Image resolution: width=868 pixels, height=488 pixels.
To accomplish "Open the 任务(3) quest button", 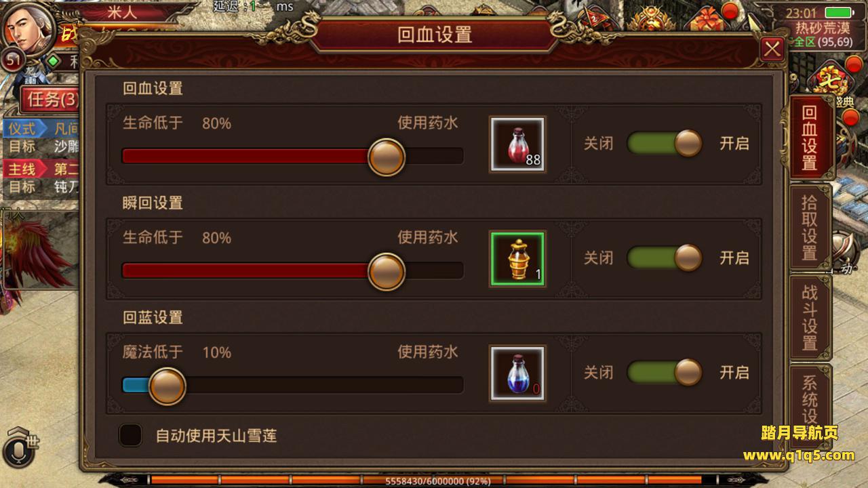I will pyautogui.click(x=50, y=100).
